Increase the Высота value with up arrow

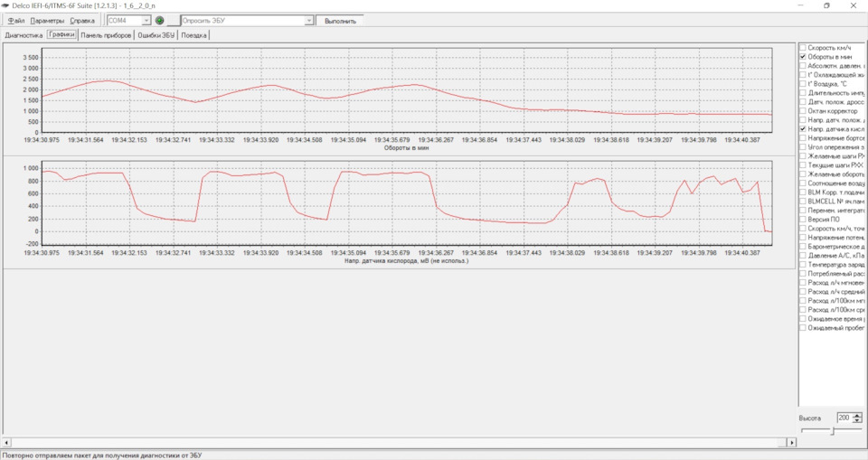pyautogui.click(x=857, y=416)
